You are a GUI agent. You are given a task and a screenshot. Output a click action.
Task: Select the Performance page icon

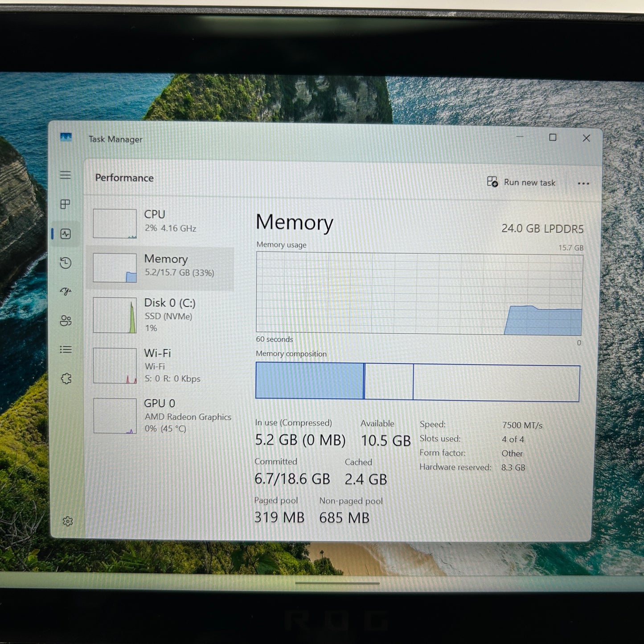pos(66,234)
